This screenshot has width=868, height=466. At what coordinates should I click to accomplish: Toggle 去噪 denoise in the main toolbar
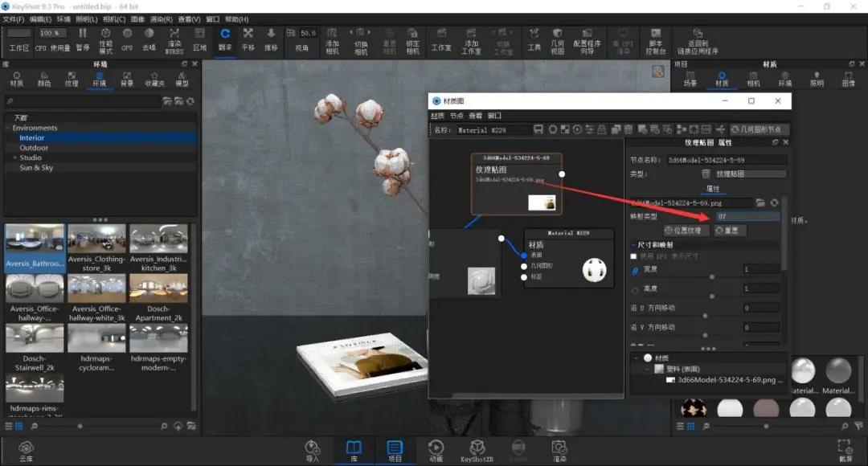coord(149,40)
